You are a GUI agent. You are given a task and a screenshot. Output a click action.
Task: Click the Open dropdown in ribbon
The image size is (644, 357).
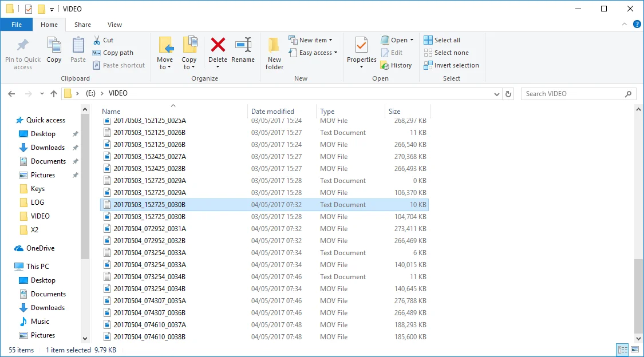pos(397,40)
